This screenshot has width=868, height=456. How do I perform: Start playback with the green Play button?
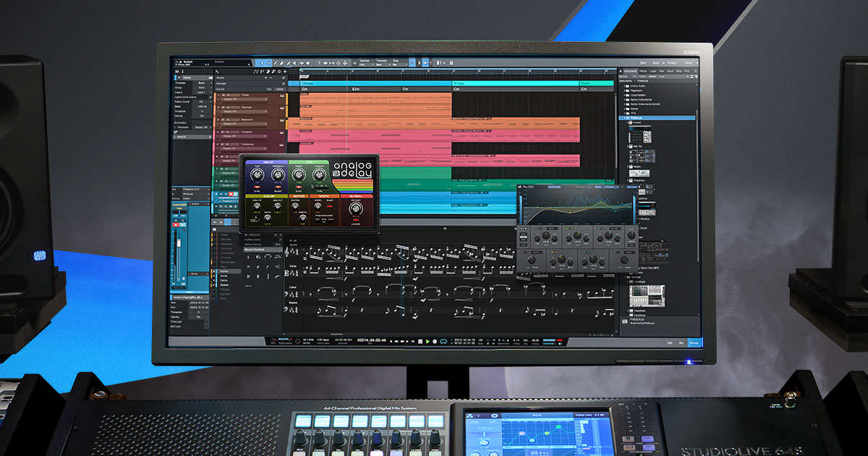point(427,341)
